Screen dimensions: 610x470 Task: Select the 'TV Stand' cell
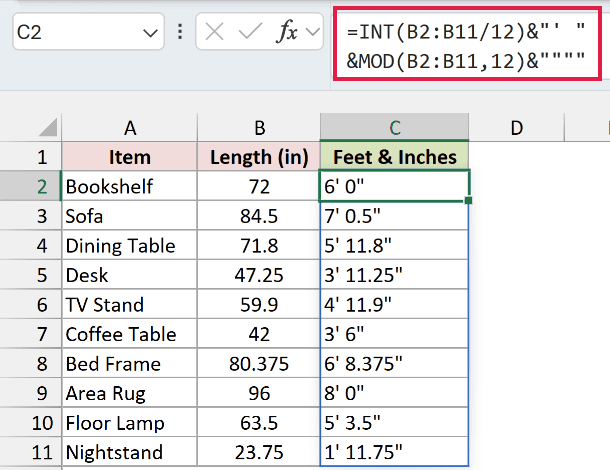pyautogui.click(x=130, y=305)
